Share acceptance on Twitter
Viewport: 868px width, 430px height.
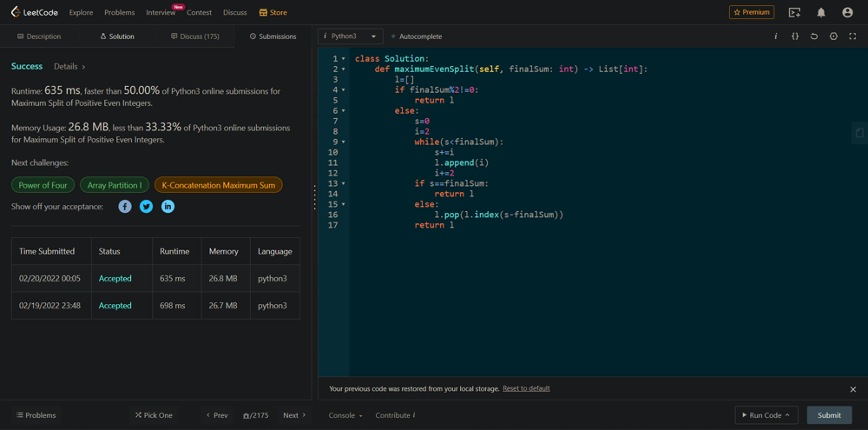coord(146,207)
